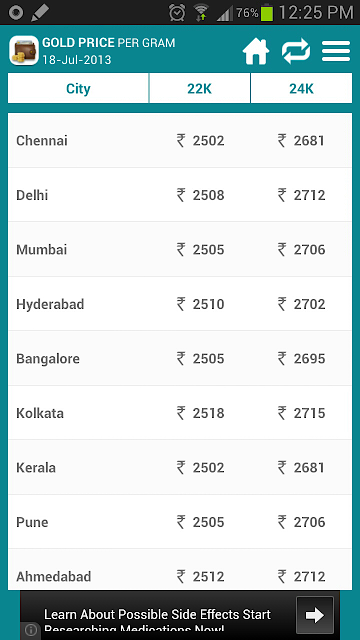360x640 pixels.
Task: Tap the alarm clock status icon
Action: pos(177,13)
